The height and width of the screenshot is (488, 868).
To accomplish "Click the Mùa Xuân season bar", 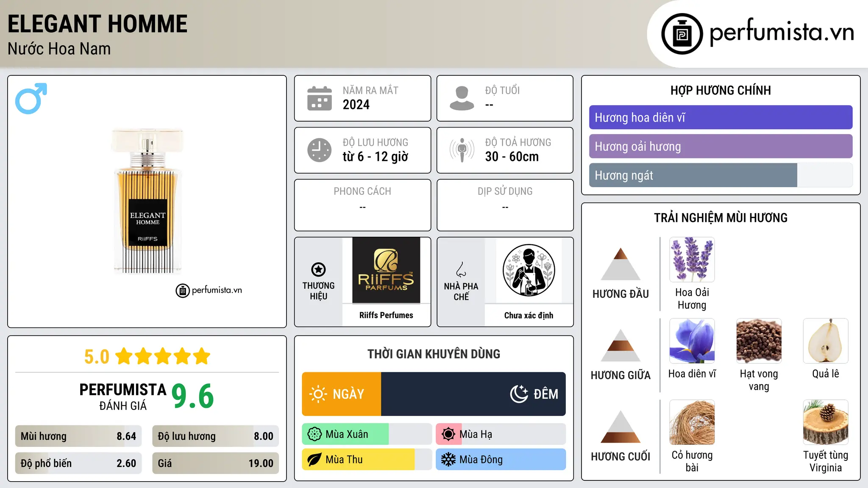I will click(367, 434).
